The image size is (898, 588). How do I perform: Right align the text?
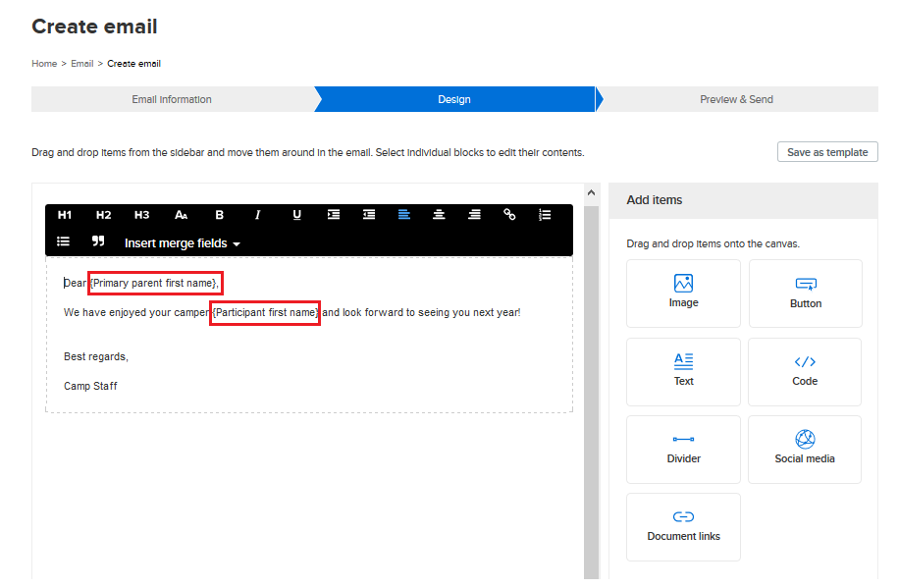click(474, 215)
